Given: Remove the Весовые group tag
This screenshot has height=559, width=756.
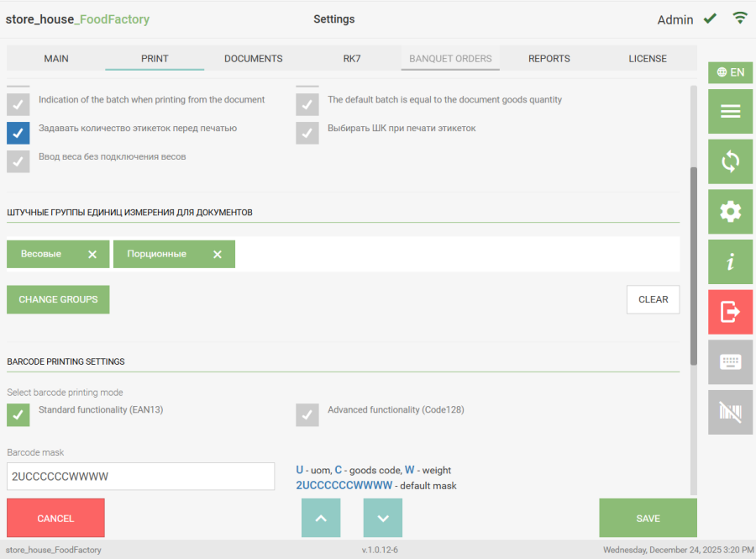Looking at the screenshot, I should (x=92, y=255).
